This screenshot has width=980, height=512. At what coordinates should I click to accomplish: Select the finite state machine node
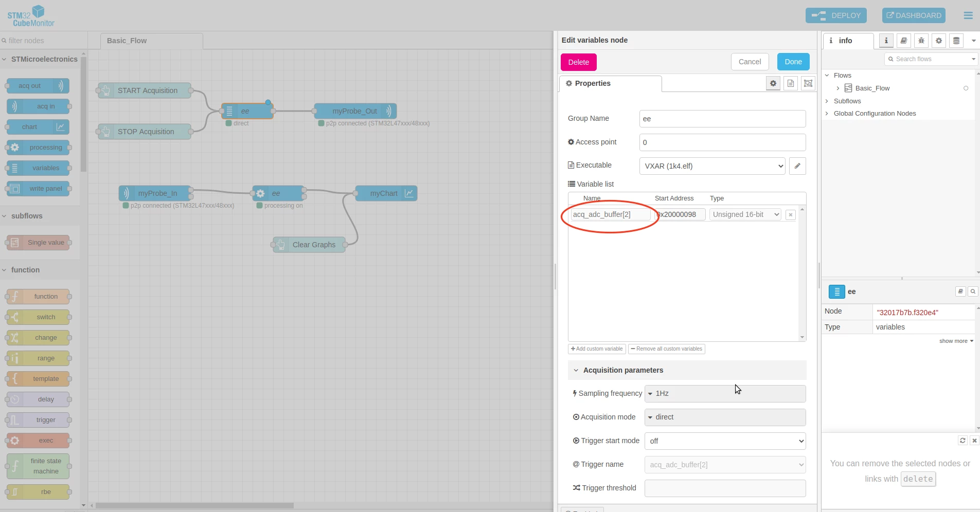[38, 466]
